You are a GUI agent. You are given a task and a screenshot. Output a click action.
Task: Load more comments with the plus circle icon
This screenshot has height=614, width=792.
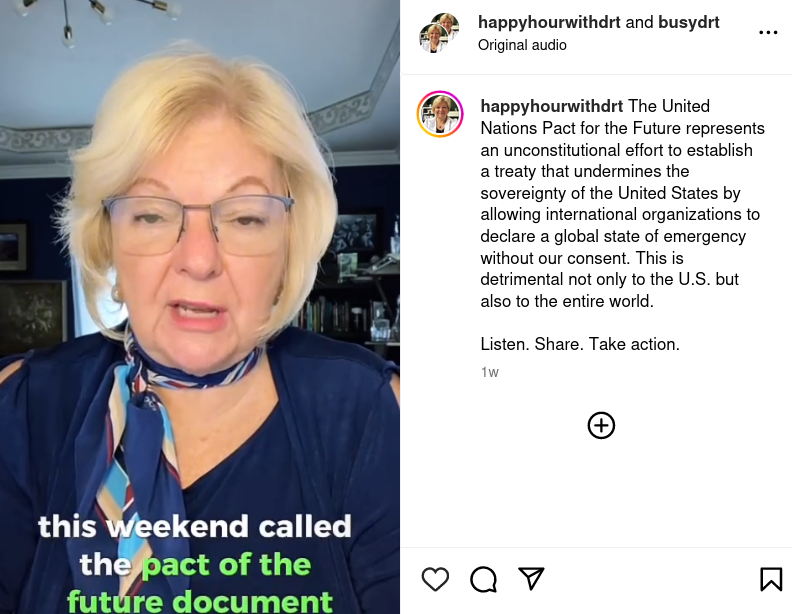pos(601,426)
